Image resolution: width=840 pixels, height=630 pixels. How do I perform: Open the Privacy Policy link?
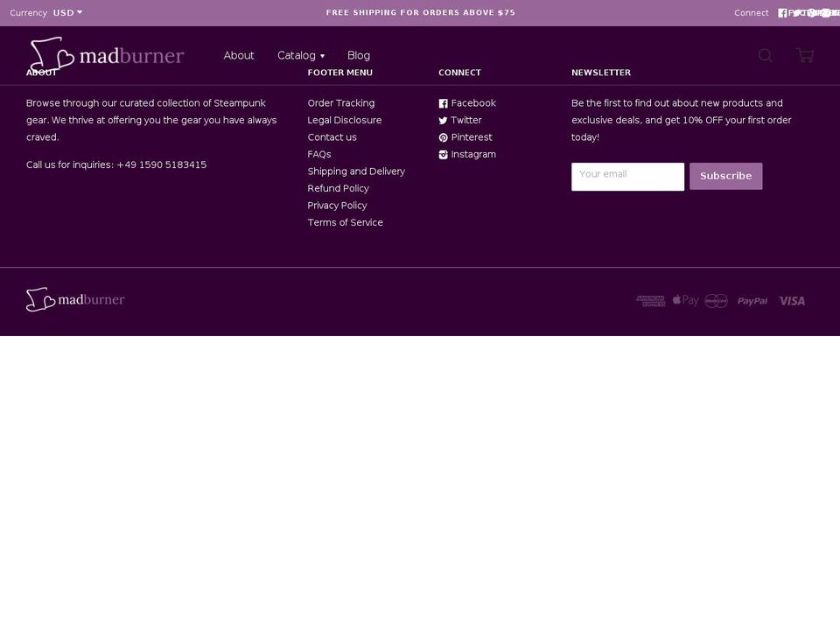337,206
